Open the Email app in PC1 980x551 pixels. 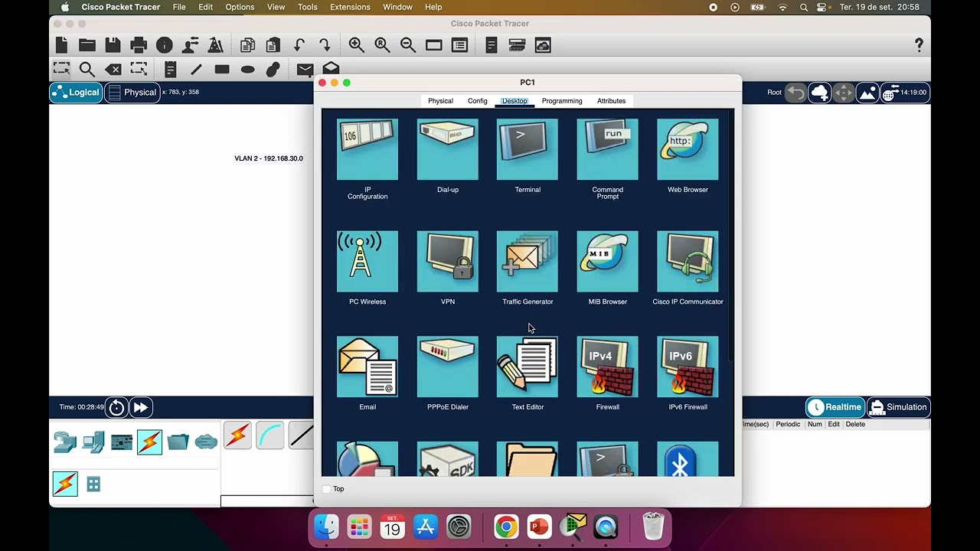point(367,367)
